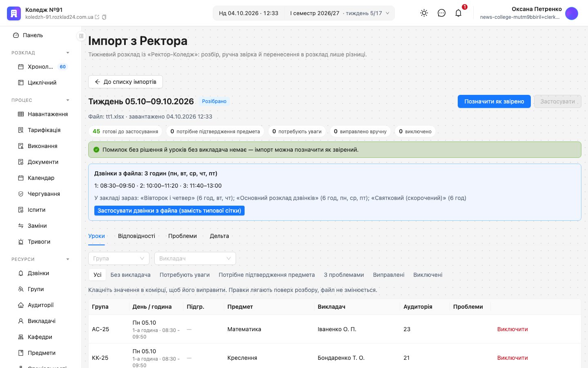This screenshot has height=368, width=588.
Task: Filter lessons by Без викладача
Action: (130, 275)
